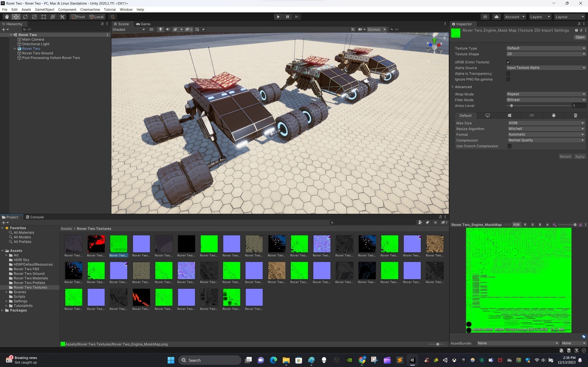This screenshot has width=588, height=367.
Task: Expand the Advanced section
Action: [463, 87]
